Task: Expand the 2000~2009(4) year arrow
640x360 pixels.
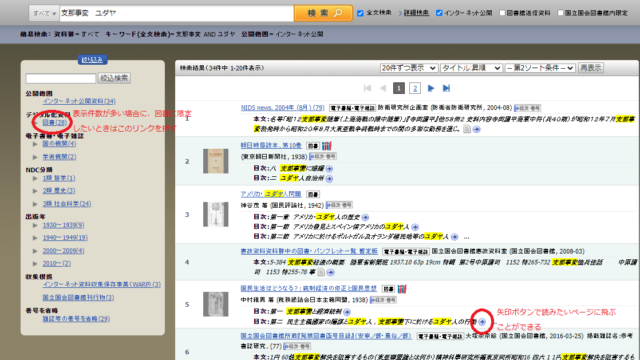Action: (x=35, y=251)
